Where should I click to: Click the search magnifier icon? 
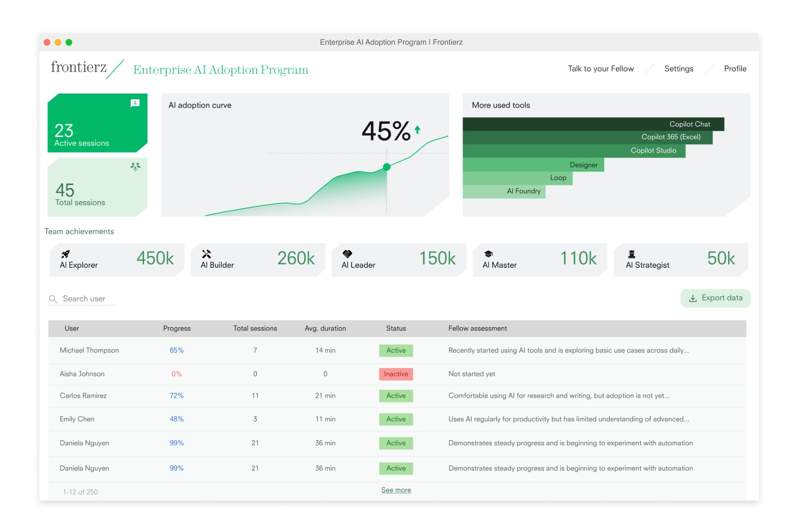click(x=53, y=299)
